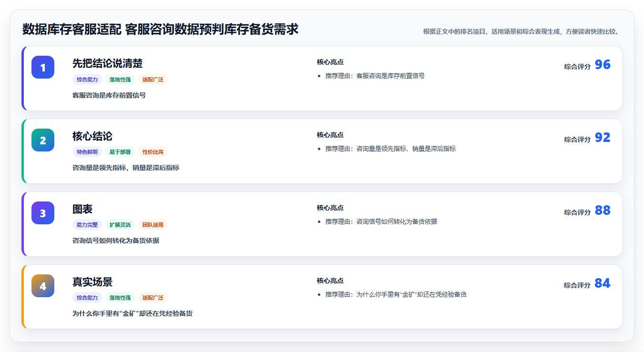Screen dimensions: 644x352
Task: Click 核心亮点 heading in rank 3 card
Action: (x=330, y=208)
